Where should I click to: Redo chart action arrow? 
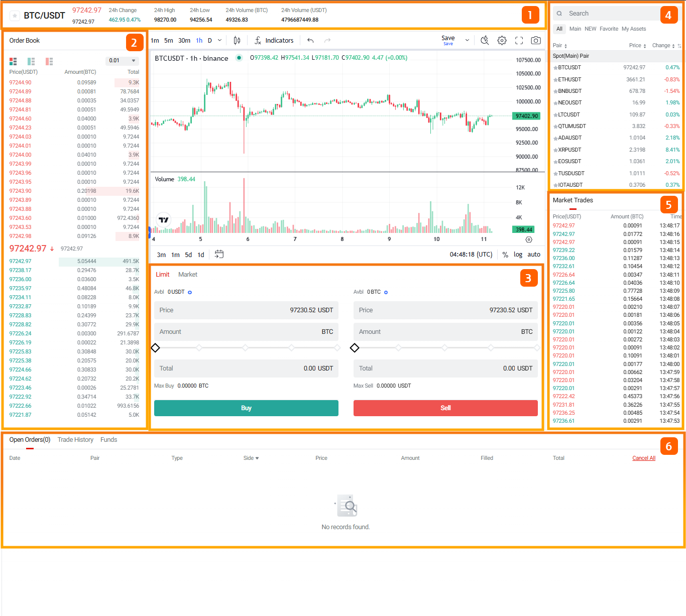click(x=327, y=40)
